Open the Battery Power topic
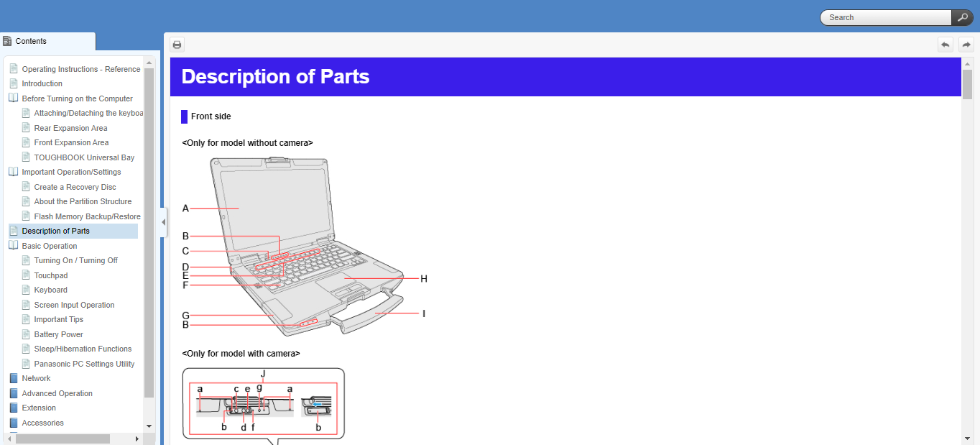The image size is (980, 445). 58,334
